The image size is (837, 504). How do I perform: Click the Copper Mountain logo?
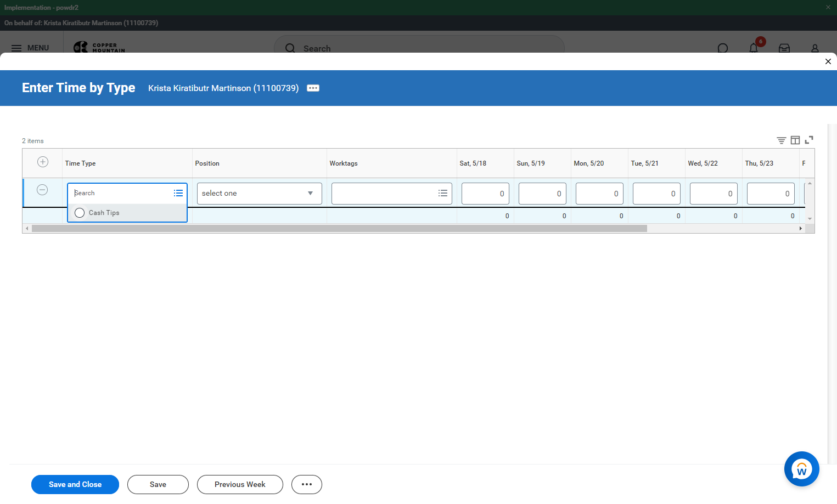[x=99, y=48]
